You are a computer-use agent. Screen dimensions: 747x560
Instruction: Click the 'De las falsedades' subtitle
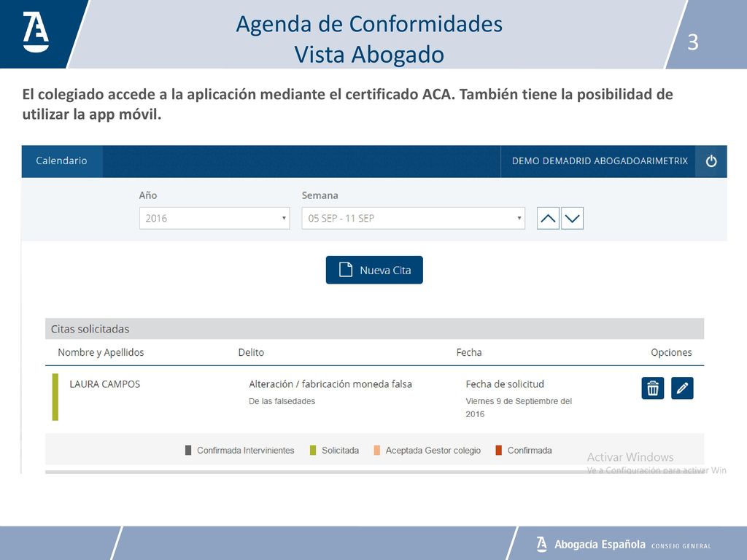pyautogui.click(x=282, y=402)
